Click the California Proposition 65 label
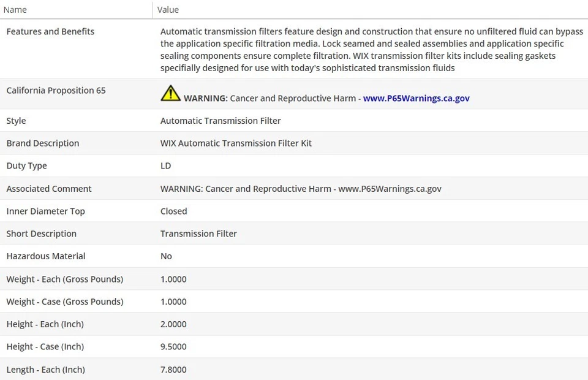The image size is (588, 380). (x=56, y=91)
